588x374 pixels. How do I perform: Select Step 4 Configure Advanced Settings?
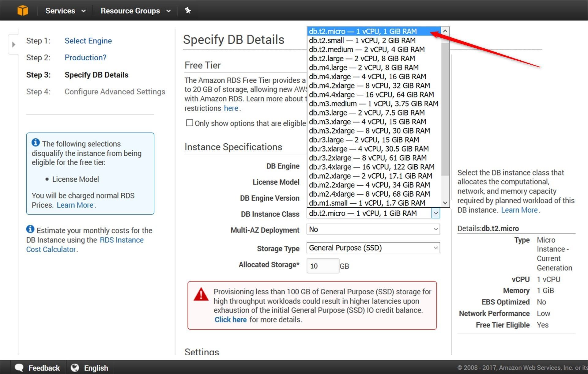115,92
